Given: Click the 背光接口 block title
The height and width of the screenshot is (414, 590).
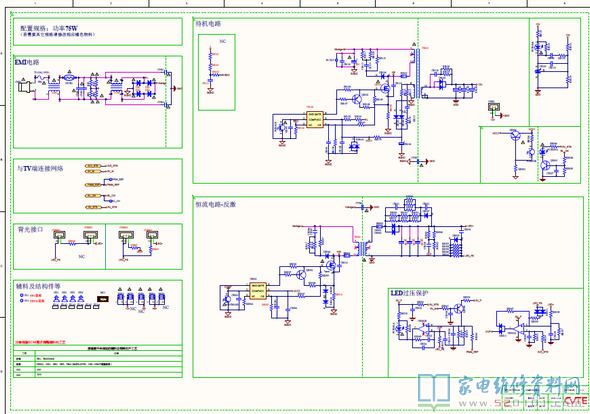Looking at the screenshot, I should coord(30,229).
